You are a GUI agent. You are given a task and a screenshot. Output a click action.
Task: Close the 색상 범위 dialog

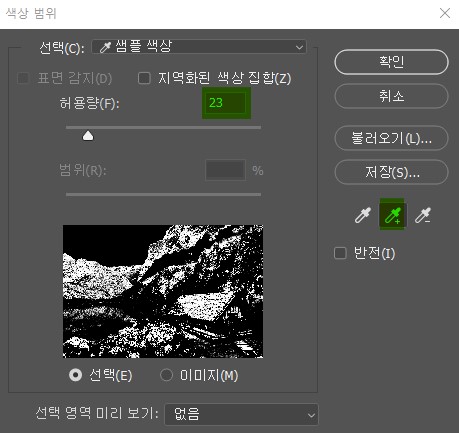pyautogui.click(x=445, y=13)
